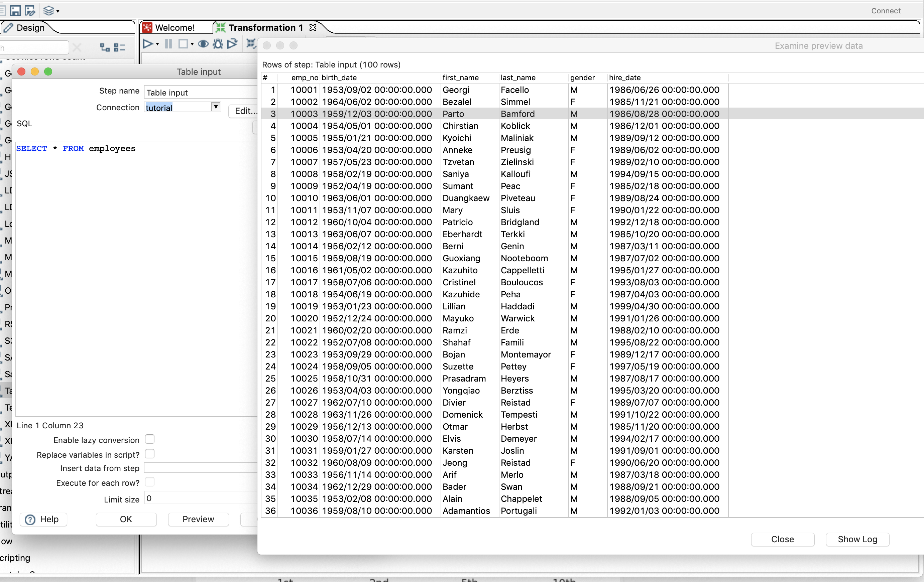The width and height of the screenshot is (924, 582).
Task: Click the Replay transformation icon
Action: coord(232,44)
